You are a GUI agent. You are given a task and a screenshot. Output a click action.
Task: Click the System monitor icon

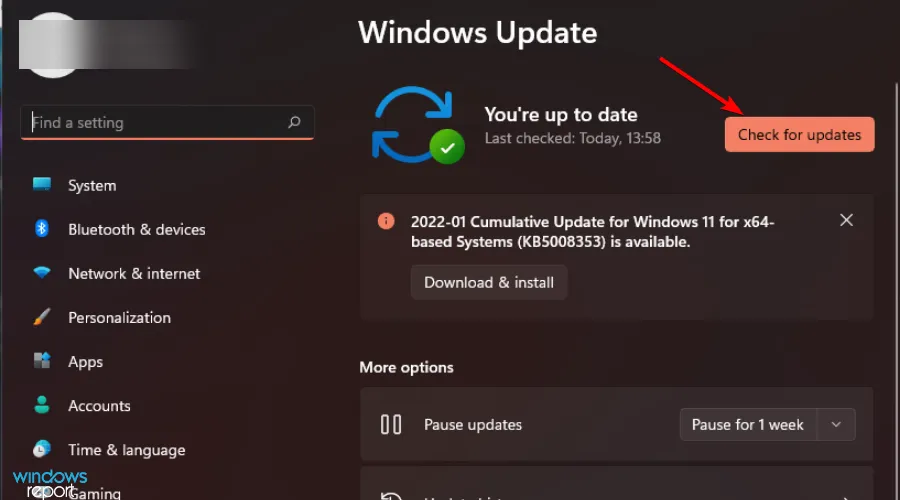tap(42, 185)
